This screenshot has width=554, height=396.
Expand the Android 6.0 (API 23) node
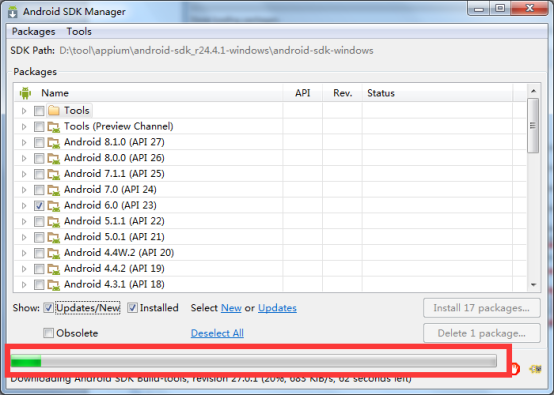click(x=24, y=206)
